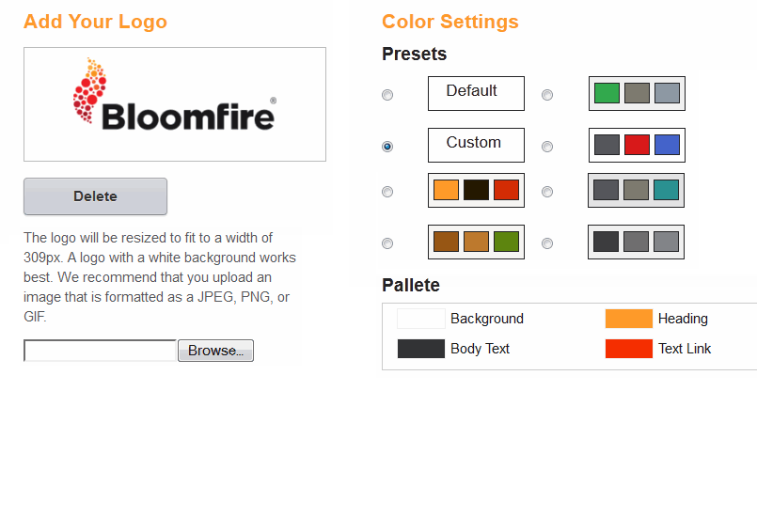Click the Default preset box
The image size is (757, 532).
click(476, 93)
